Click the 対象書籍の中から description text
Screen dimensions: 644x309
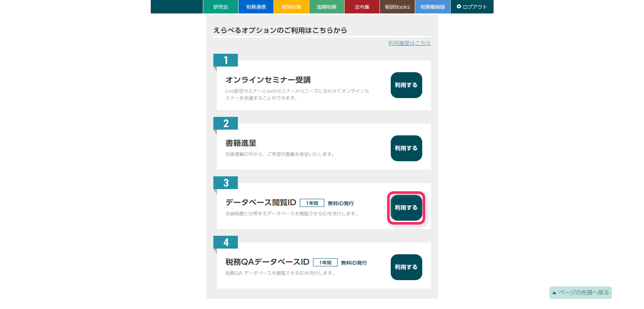280,154
